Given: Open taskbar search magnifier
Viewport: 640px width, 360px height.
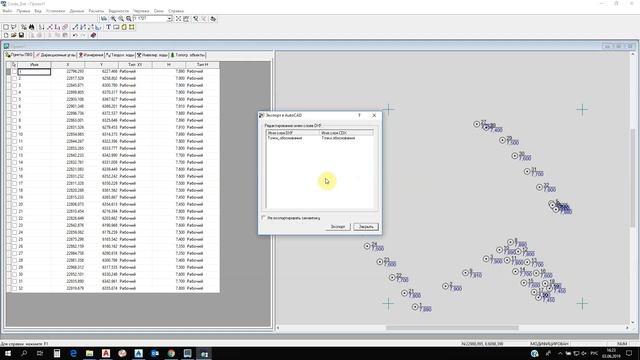Looking at the screenshot, I should 24,353.
